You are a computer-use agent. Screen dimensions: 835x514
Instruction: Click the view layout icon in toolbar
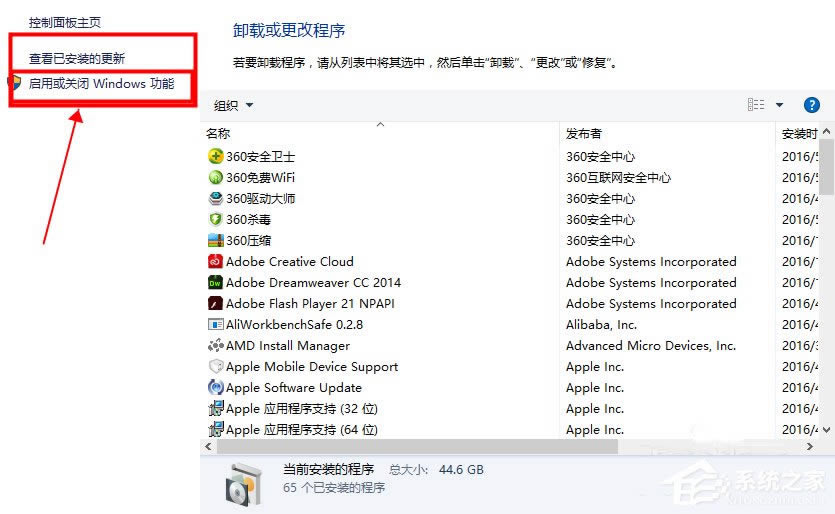click(756, 104)
